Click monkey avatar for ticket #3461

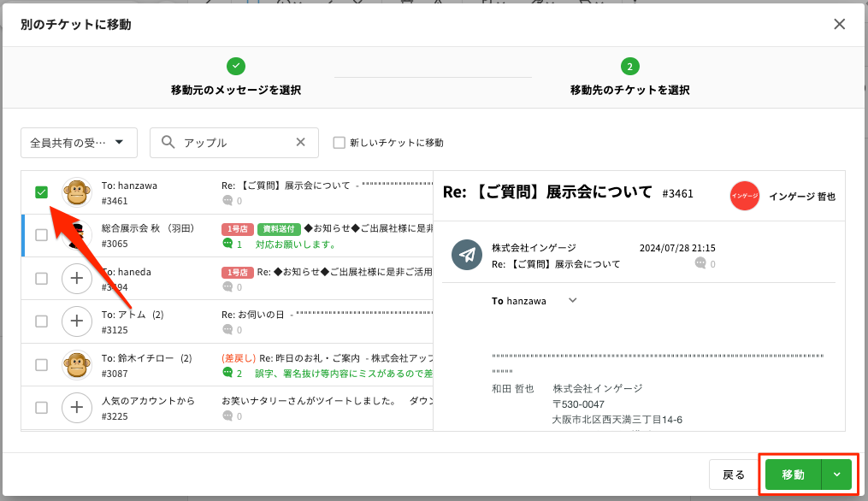coord(77,192)
